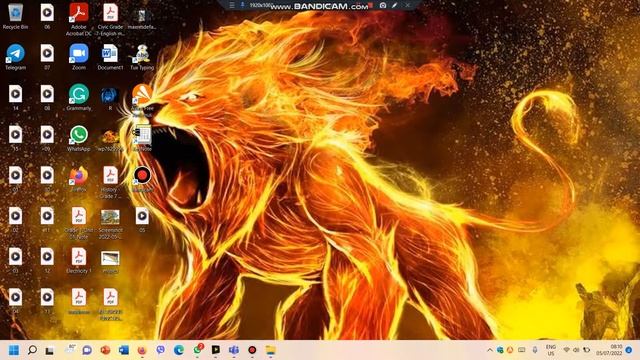The image size is (640, 360).
Task: Launch WhatsApp desktop shortcut
Action: click(x=79, y=138)
